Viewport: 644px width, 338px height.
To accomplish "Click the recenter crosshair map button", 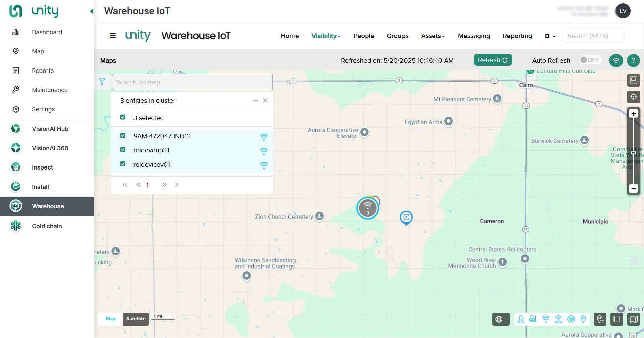I will click(634, 97).
